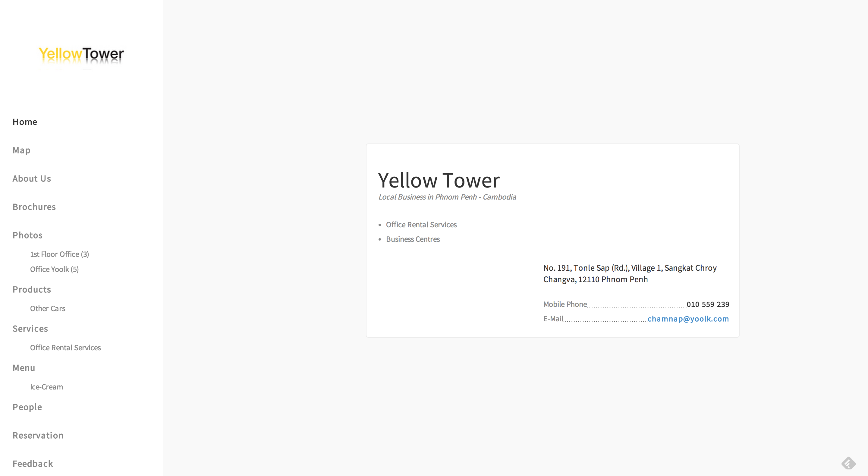Click the E-Mail label

[x=553, y=319]
